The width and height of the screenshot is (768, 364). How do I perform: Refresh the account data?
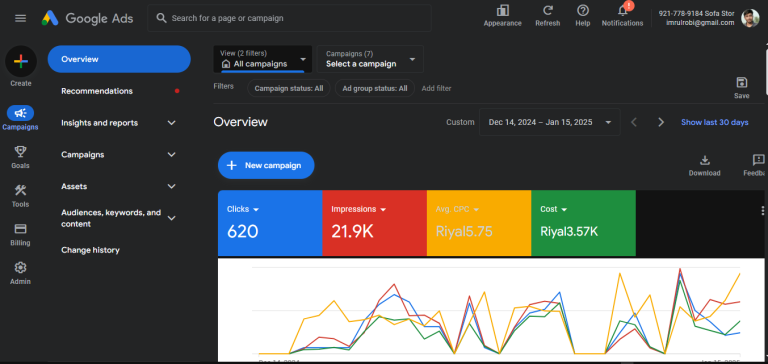pyautogui.click(x=548, y=15)
